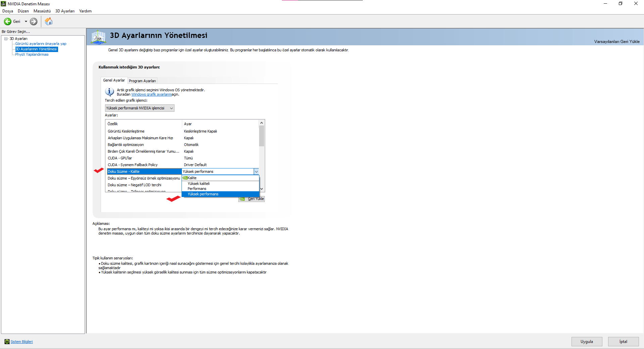Click the İptal button
The width and height of the screenshot is (644, 349).
coord(623,342)
